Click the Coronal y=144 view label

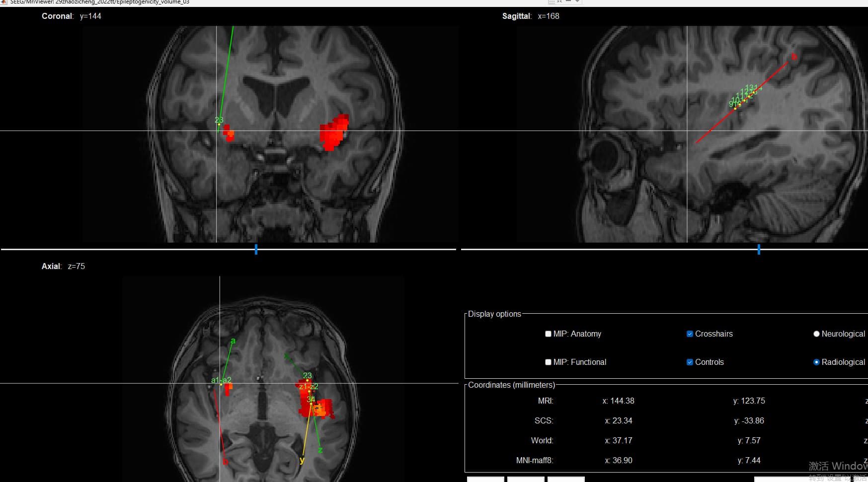tap(72, 16)
